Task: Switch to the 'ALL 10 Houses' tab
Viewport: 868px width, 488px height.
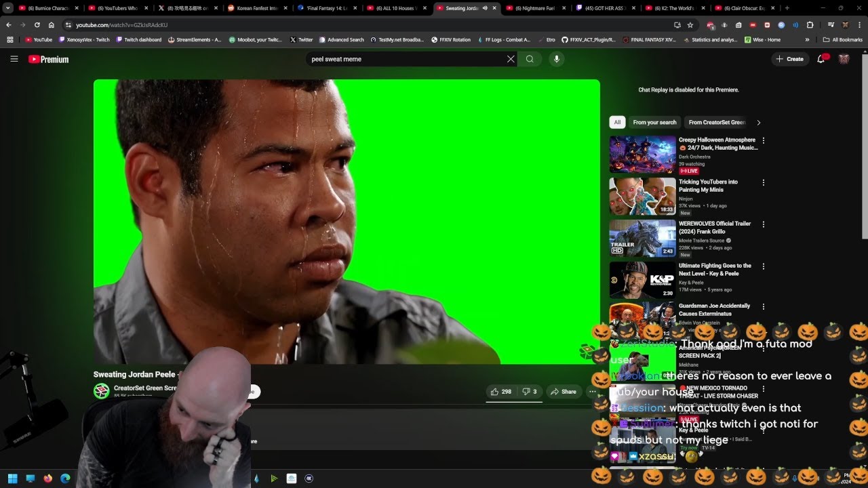Action: [x=396, y=8]
